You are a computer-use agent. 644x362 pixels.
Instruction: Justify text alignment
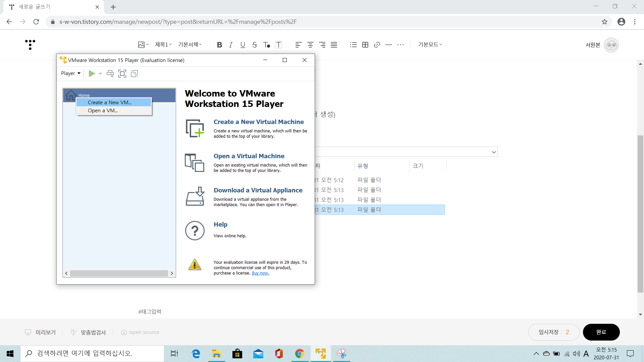334,45
